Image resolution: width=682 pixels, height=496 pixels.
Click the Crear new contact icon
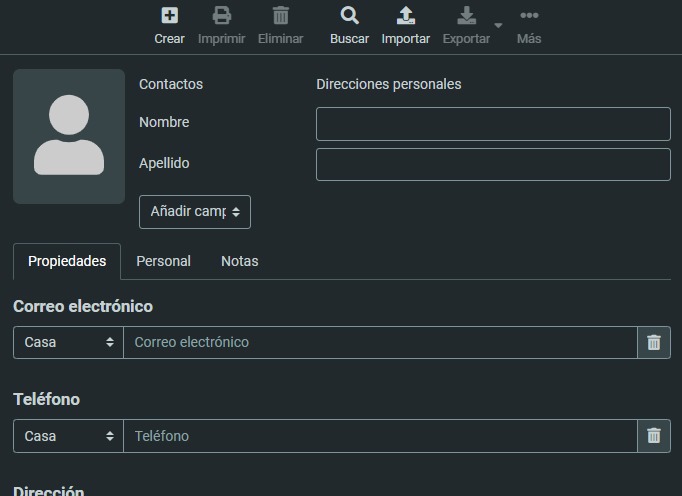(x=169, y=17)
